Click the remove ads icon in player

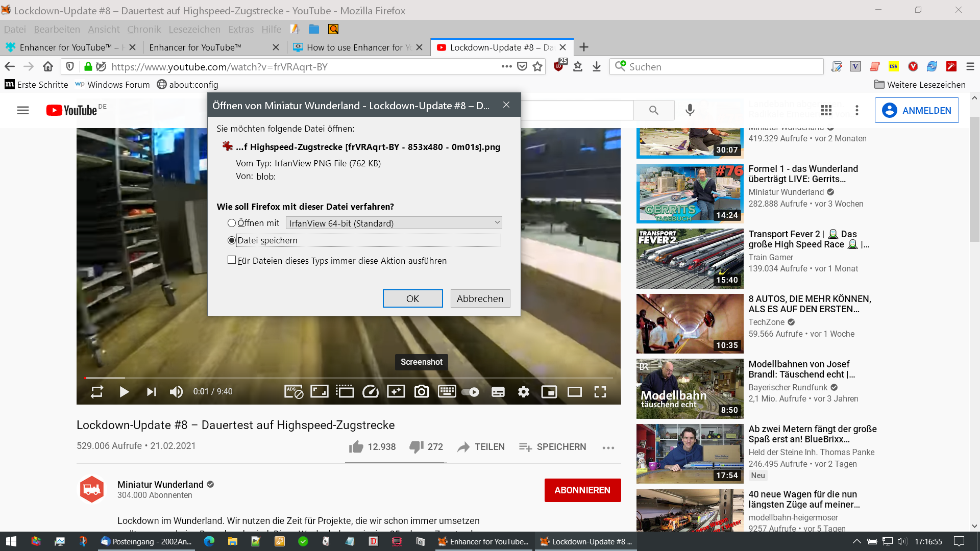[x=294, y=392]
